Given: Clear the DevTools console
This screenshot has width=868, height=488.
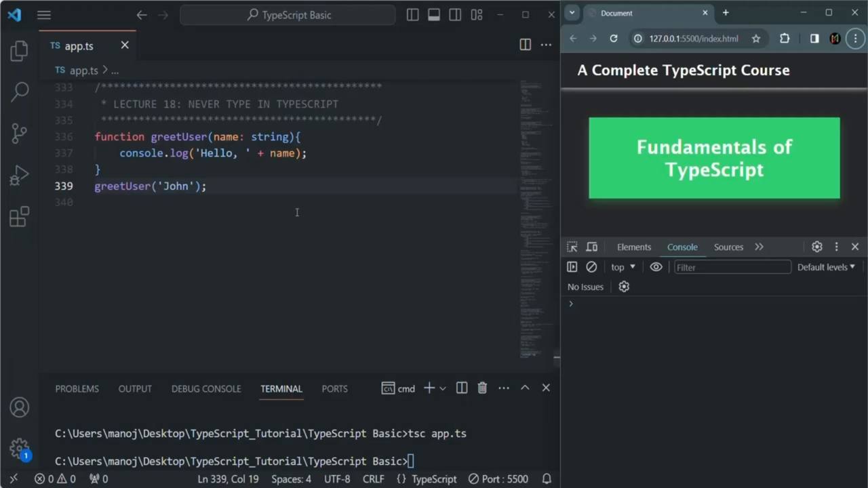Looking at the screenshot, I should pos(591,267).
